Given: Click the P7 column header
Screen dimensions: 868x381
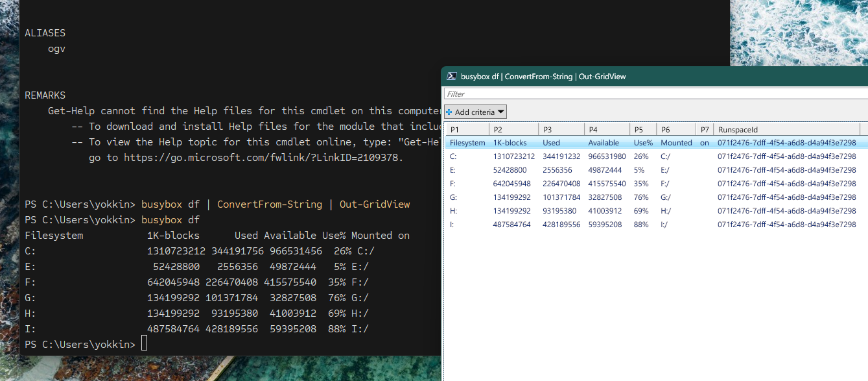Looking at the screenshot, I should click(705, 129).
